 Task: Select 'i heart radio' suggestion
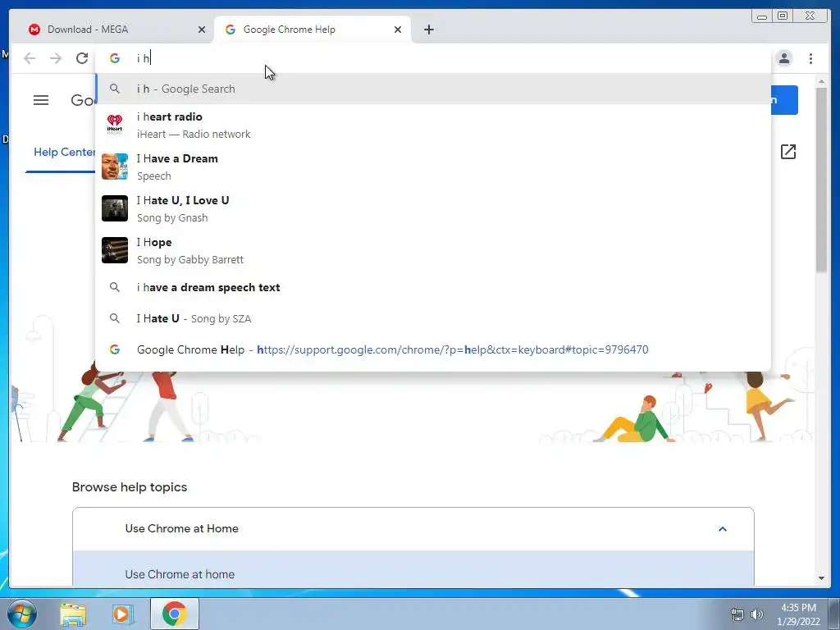click(x=433, y=125)
